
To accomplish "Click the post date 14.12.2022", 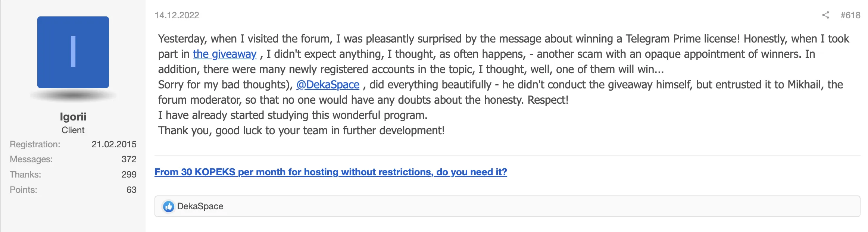I will pyautogui.click(x=177, y=15).
